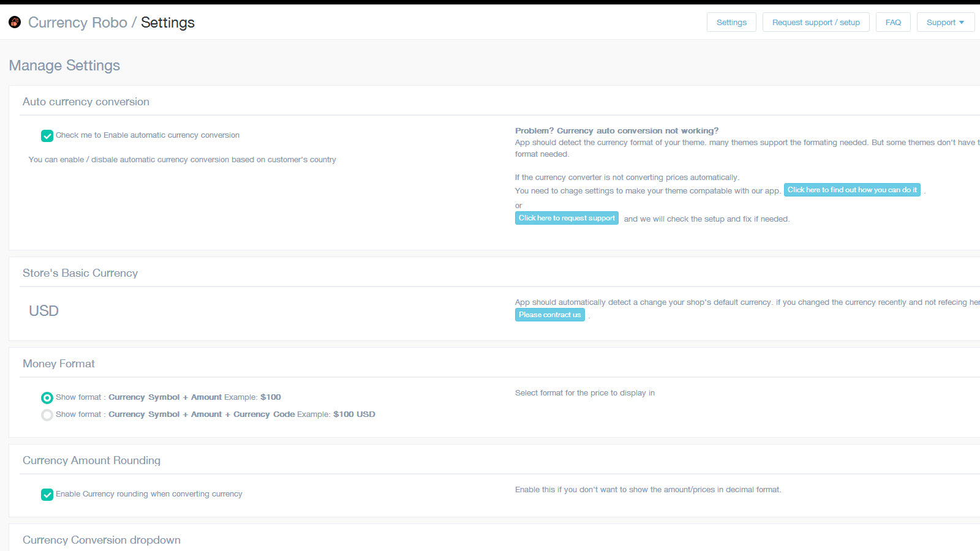Select Currency Symbol + Amount format

47,397
